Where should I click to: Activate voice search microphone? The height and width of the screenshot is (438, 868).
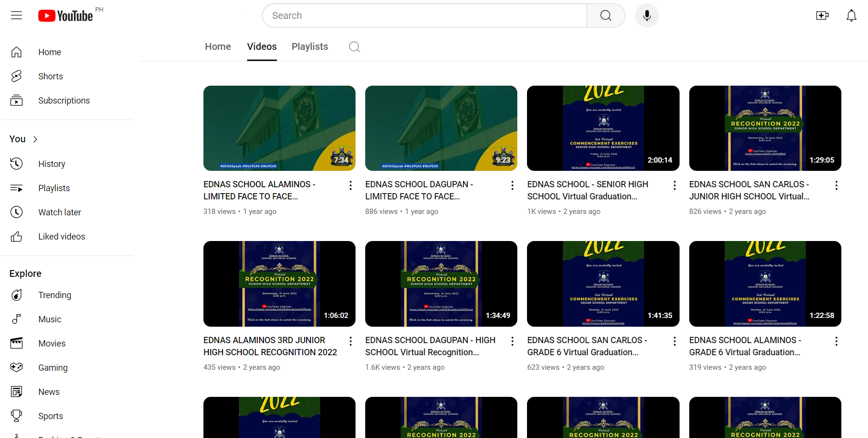(x=647, y=15)
